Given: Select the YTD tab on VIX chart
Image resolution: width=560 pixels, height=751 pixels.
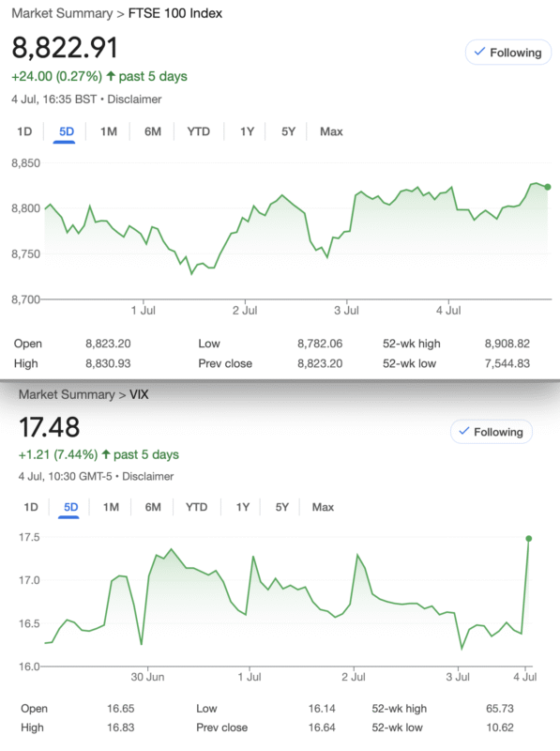Looking at the screenshot, I should (x=197, y=507).
